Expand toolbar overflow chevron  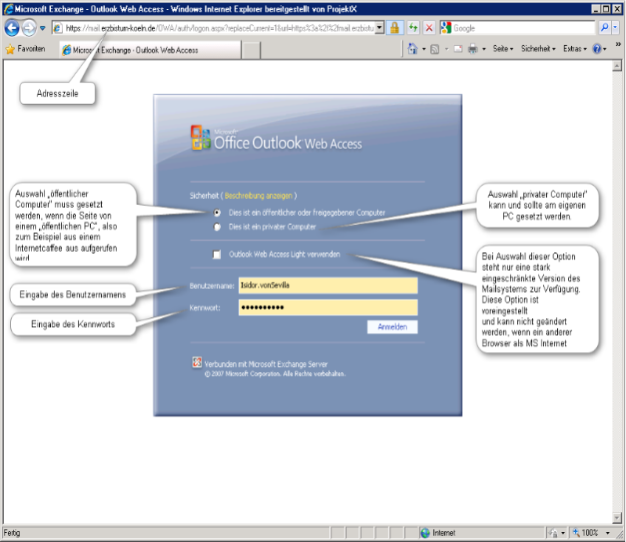[618, 44]
